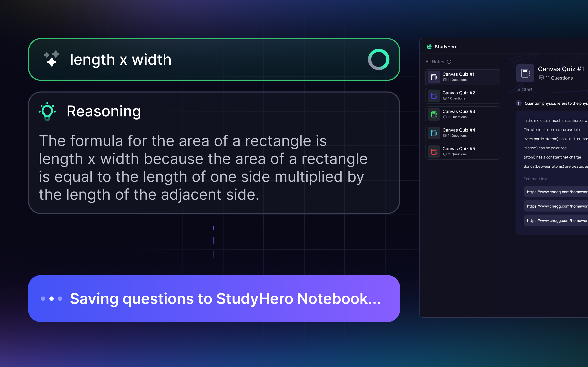The height and width of the screenshot is (367, 588).
Task: Click the StudyHero logo icon
Action: point(429,47)
